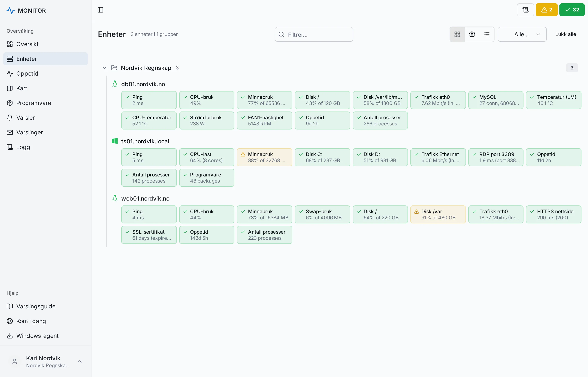The height and width of the screenshot is (377, 588).
Task: Click the web01.nordvik.no device name
Action: (x=145, y=199)
